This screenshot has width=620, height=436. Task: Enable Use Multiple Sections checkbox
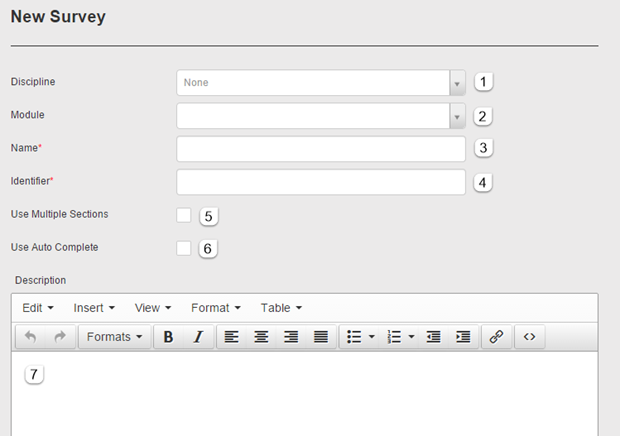184,215
